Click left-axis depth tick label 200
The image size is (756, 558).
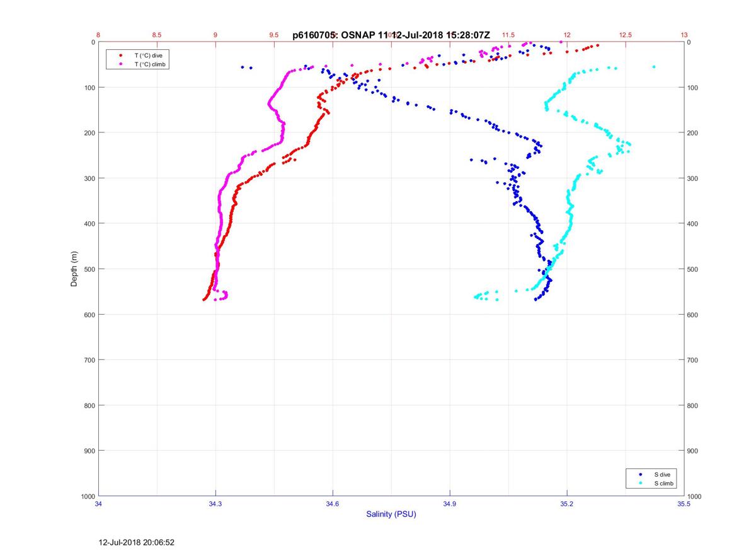(x=89, y=132)
